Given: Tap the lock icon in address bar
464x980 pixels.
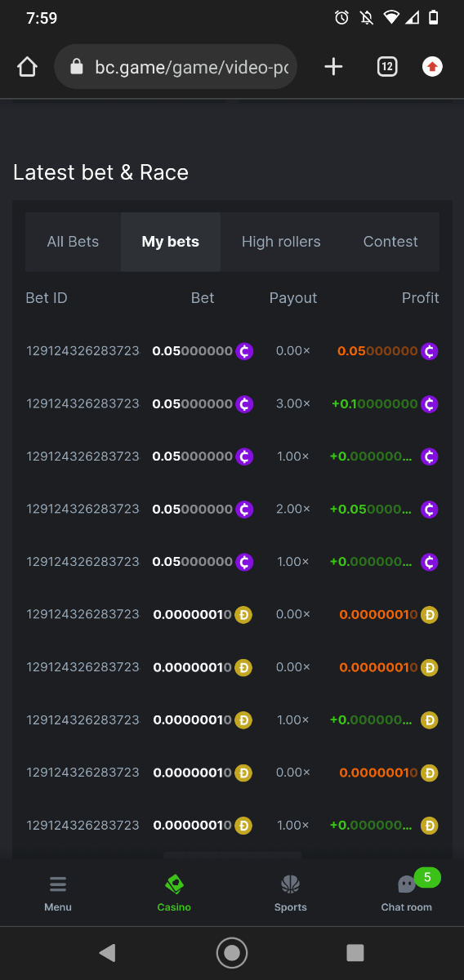Looking at the screenshot, I should click(x=77, y=67).
